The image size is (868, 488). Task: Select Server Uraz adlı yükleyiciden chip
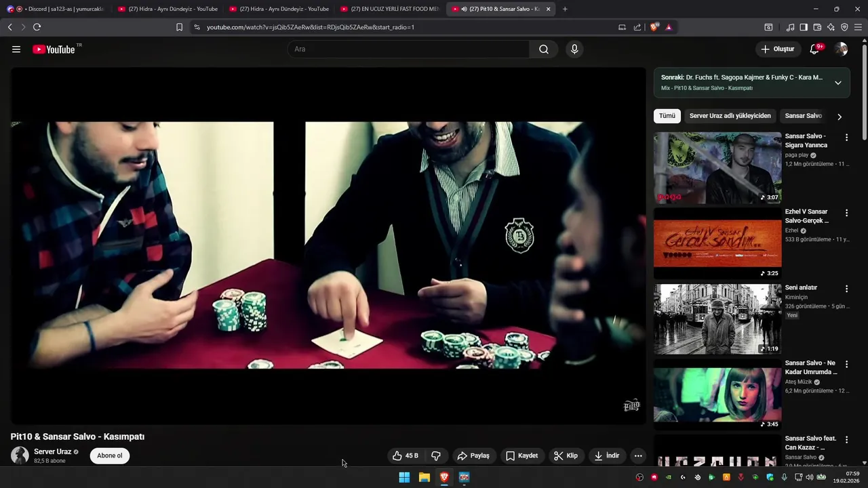tap(730, 116)
